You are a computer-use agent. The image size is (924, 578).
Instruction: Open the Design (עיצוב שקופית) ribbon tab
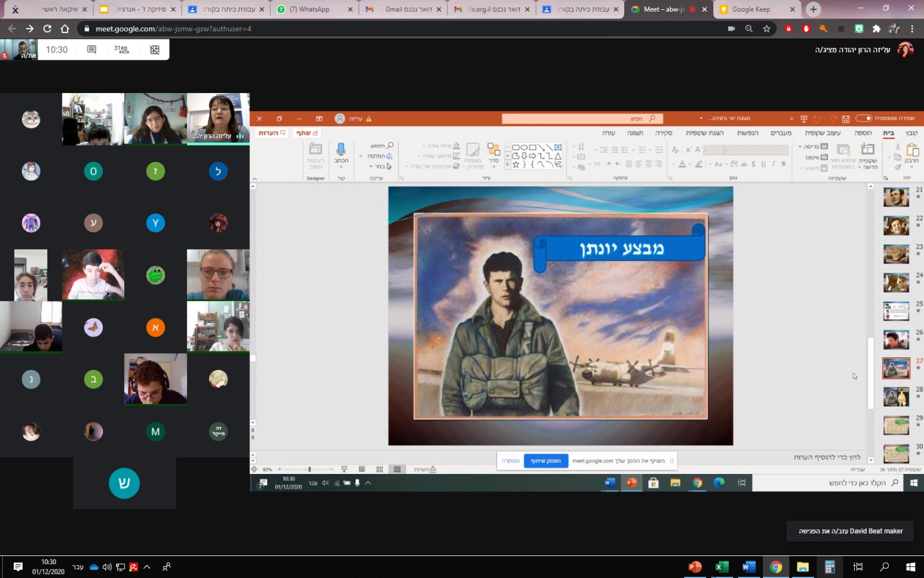[x=823, y=134]
